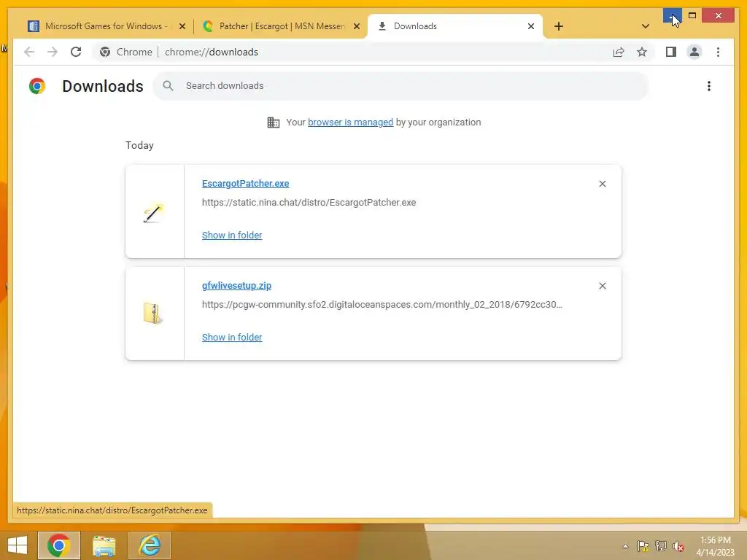Click the static.nina.chat download URL text
Screen dimensions: 747x560
(x=309, y=203)
